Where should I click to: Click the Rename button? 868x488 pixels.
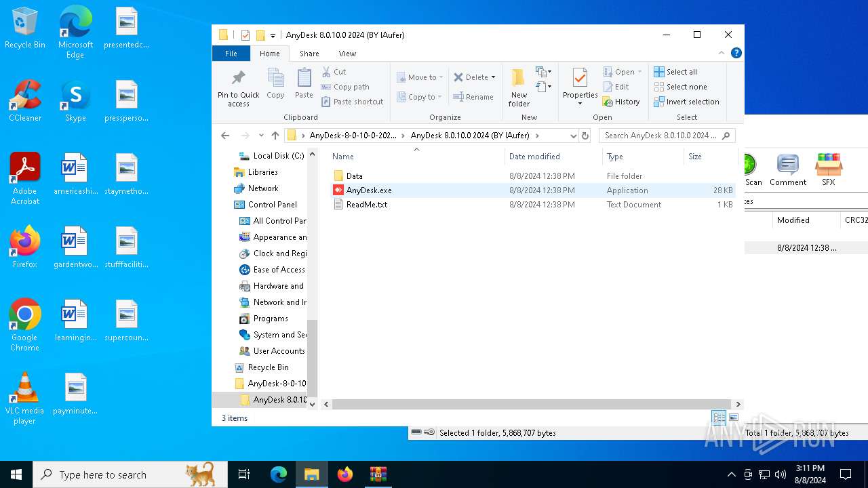pyautogui.click(x=473, y=97)
